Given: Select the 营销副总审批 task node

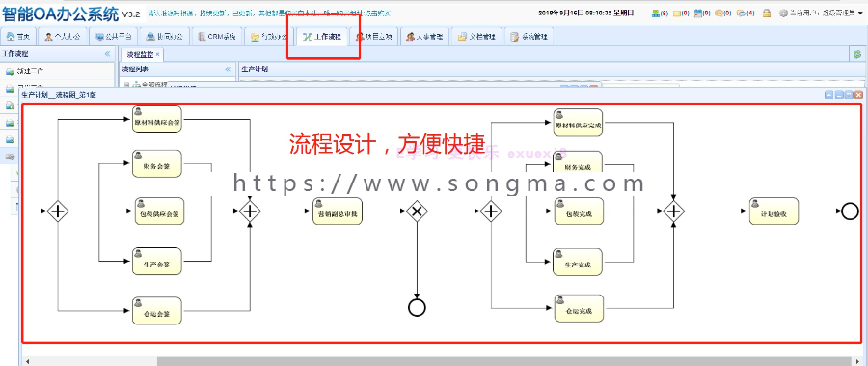Looking at the screenshot, I should pos(338,211).
